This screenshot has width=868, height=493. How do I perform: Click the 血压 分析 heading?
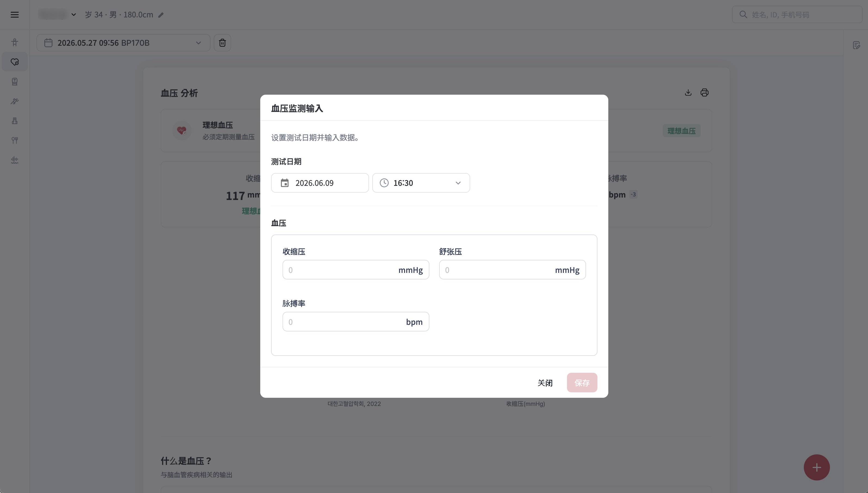tap(179, 93)
